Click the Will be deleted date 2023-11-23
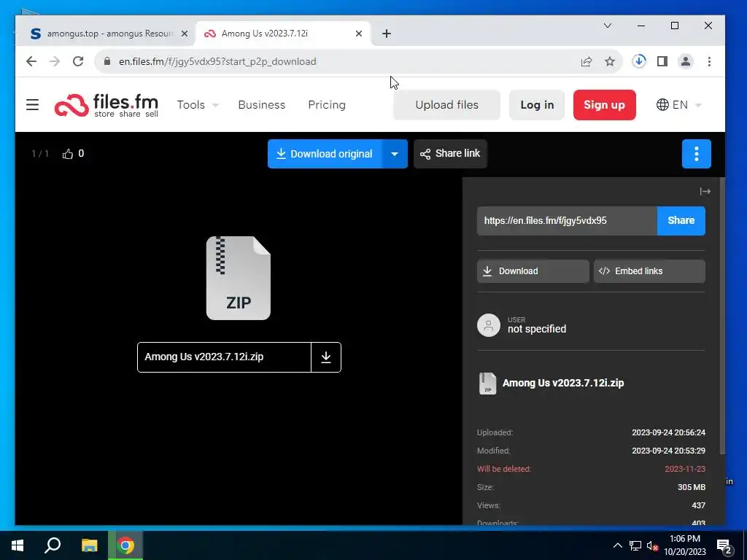 (684, 469)
